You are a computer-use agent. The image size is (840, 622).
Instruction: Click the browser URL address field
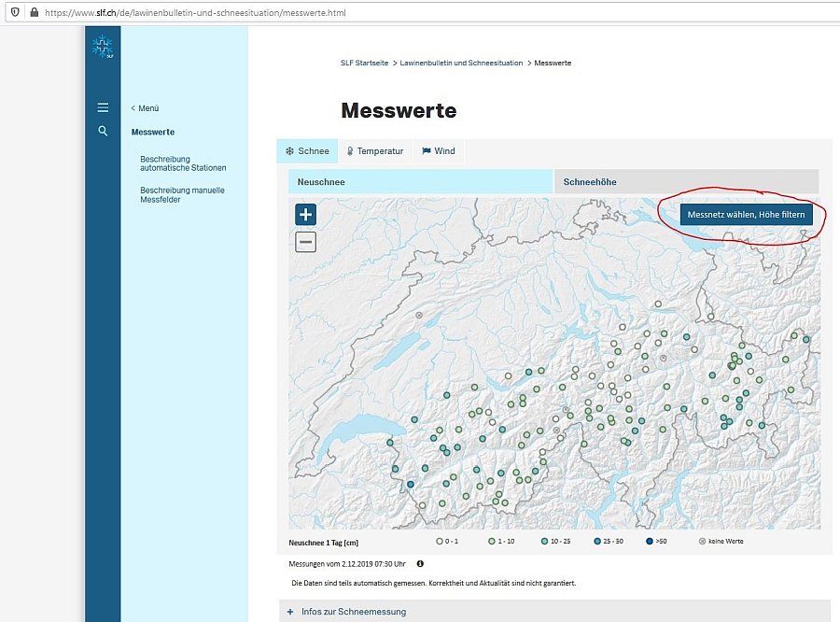pos(373,13)
